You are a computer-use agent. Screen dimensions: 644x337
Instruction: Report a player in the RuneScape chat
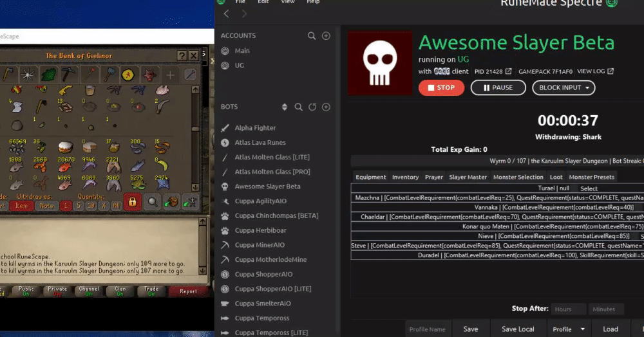coord(189,291)
